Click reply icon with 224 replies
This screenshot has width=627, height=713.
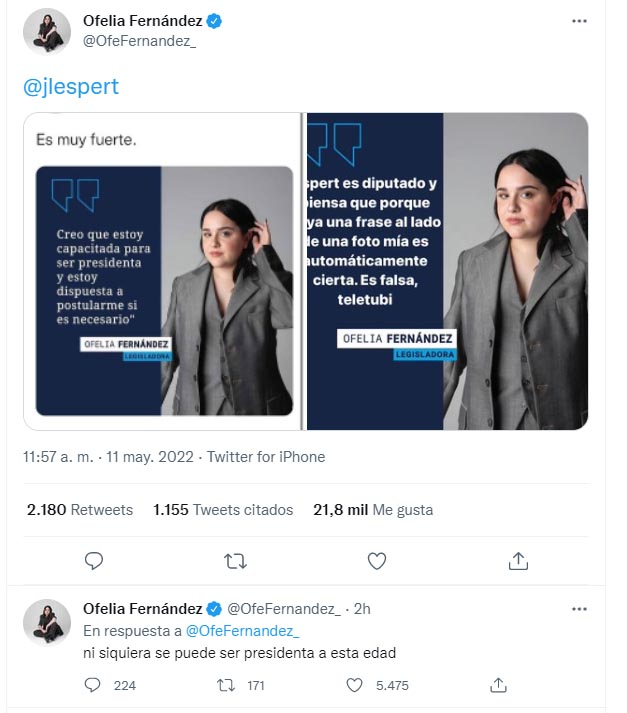pyautogui.click(x=93, y=685)
